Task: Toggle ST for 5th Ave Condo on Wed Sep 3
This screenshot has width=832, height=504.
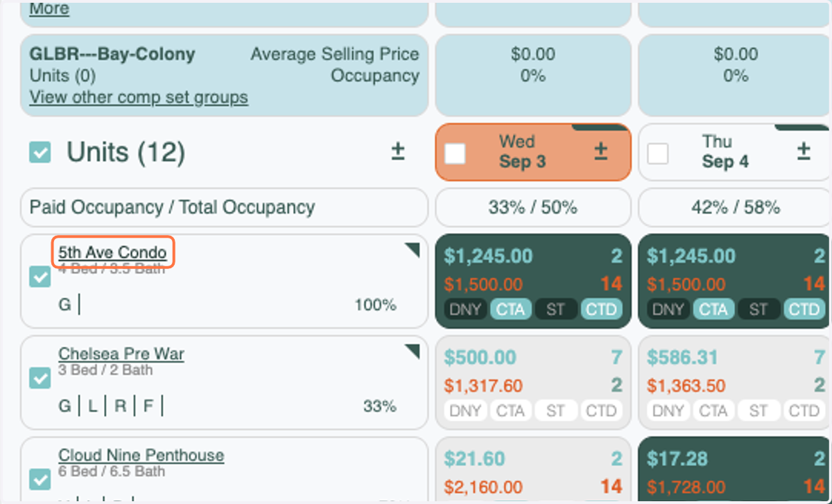Action: (555, 309)
